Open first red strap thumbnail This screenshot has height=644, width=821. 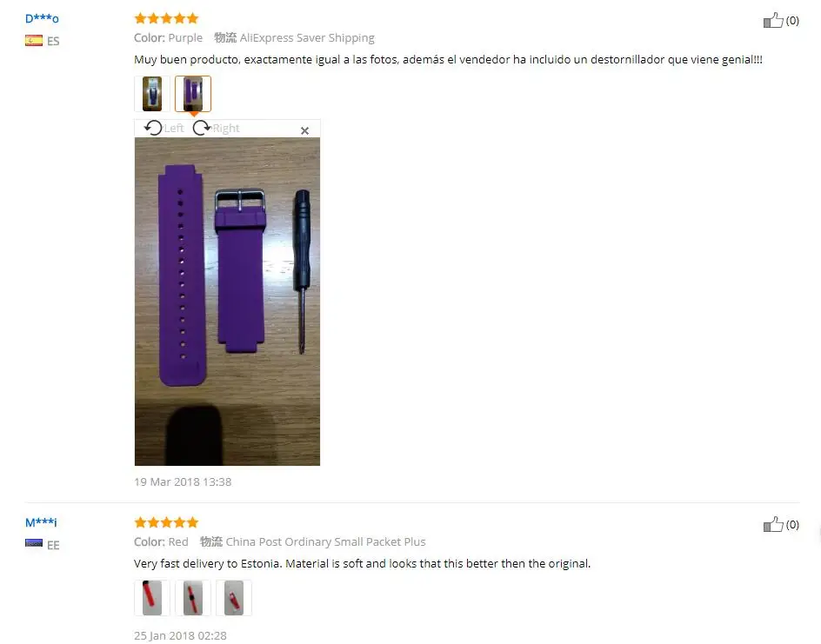click(152, 597)
